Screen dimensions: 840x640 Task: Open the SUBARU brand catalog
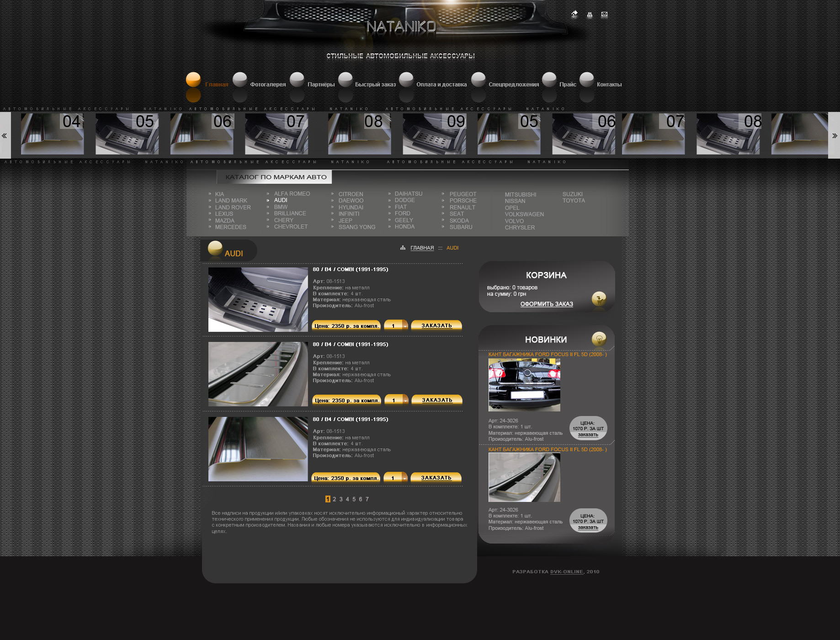(461, 227)
